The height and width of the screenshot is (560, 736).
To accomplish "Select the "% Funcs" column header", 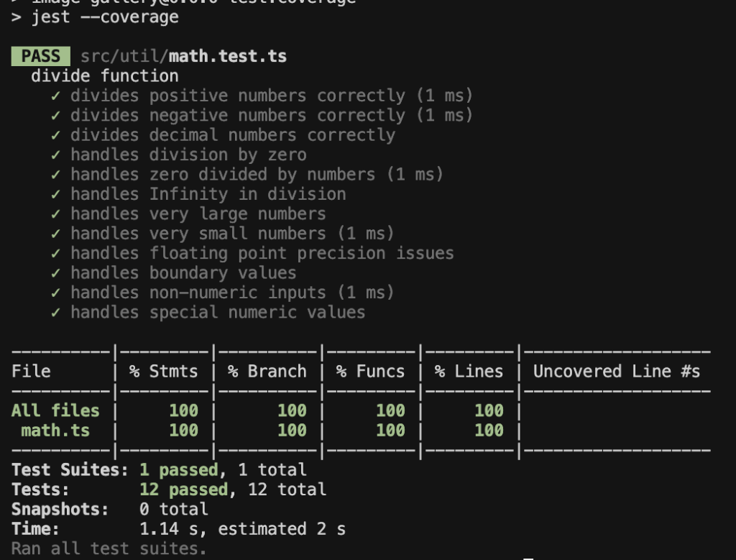I will point(370,372).
